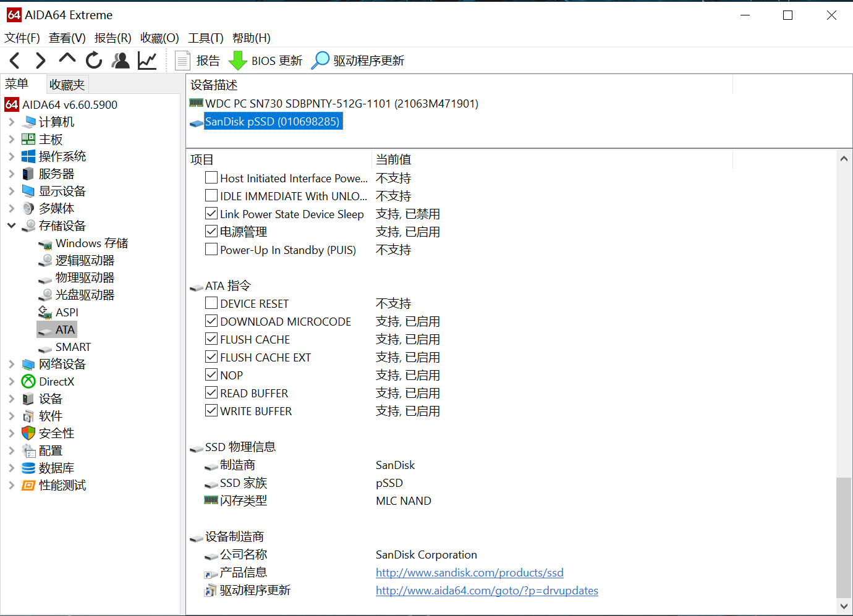Screen dimensions: 853x616
Task: Select the DirectX Xbox icon
Action: click(28, 381)
